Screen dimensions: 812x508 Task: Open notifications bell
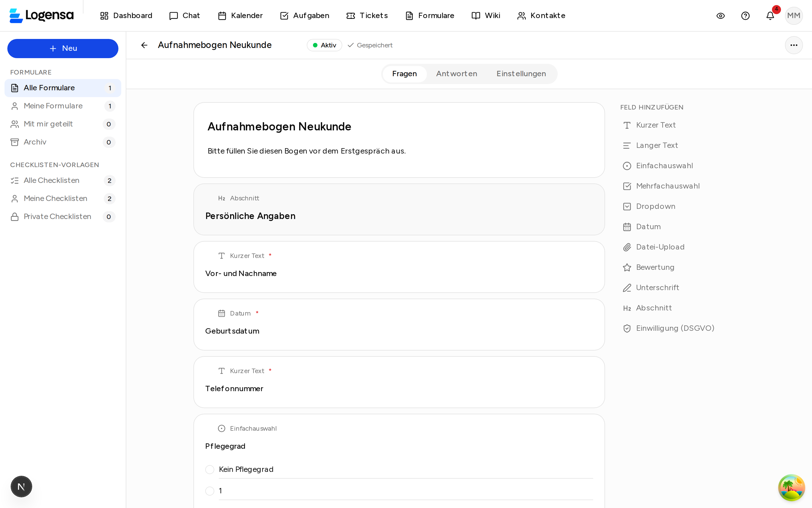770,16
